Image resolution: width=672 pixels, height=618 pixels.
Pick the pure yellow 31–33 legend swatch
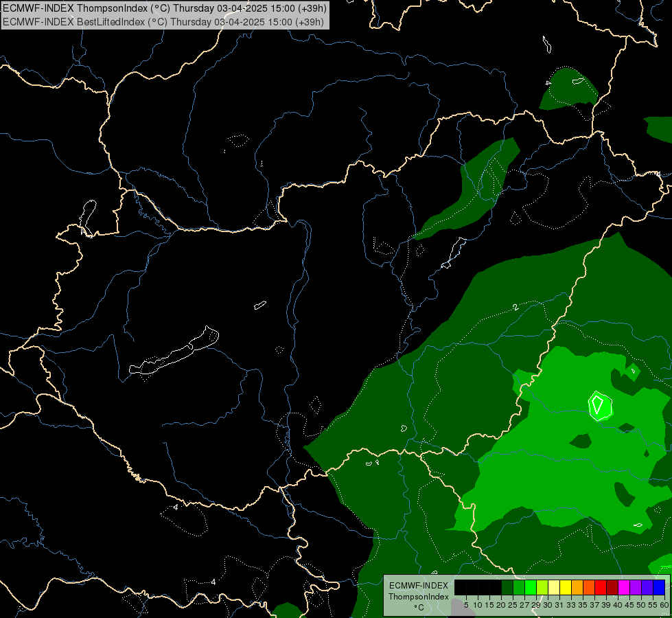click(x=566, y=587)
